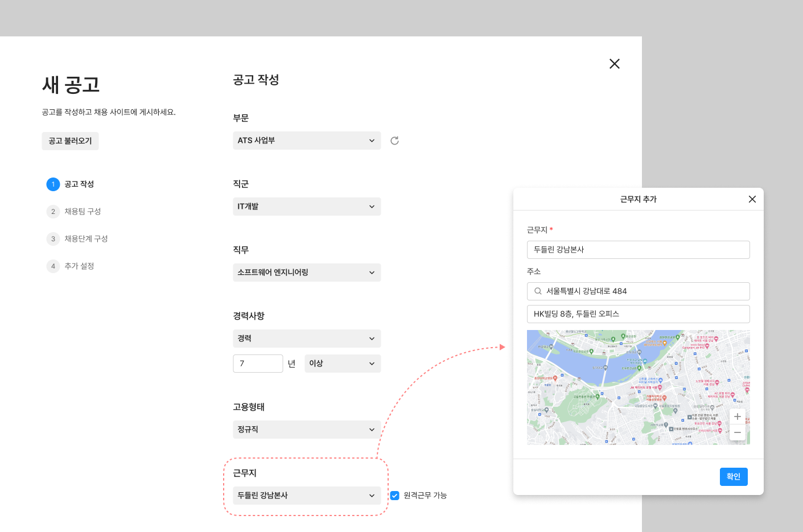
Task: Go to step 3 채용단계 구성
Action: [x=85, y=239]
